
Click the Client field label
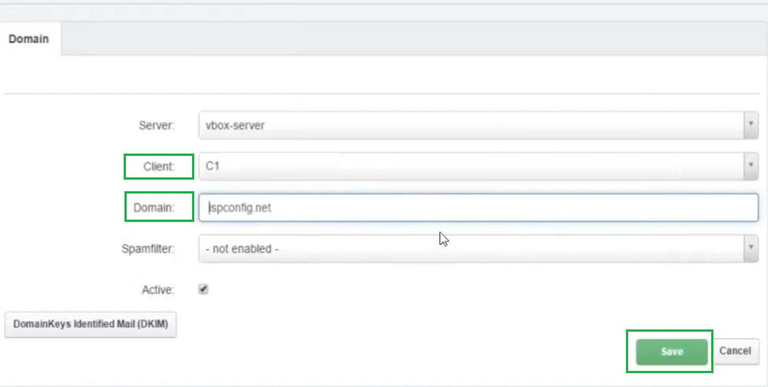[159, 167]
